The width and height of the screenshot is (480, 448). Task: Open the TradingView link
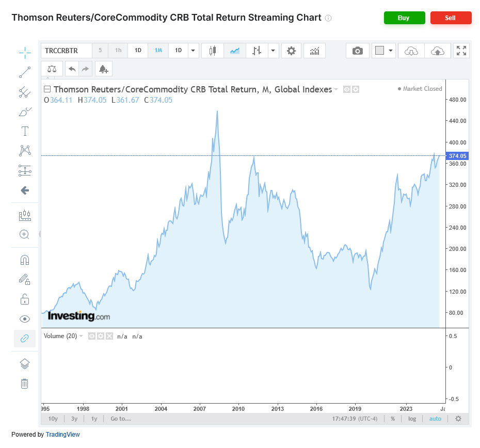pyautogui.click(x=62, y=435)
